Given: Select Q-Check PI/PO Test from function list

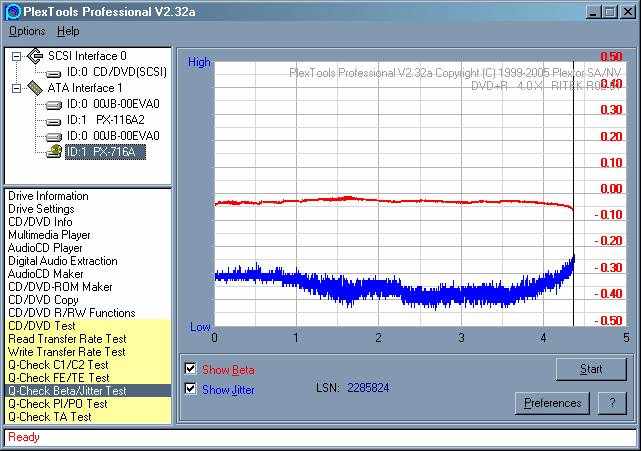Looking at the screenshot, I should (57, 404).
